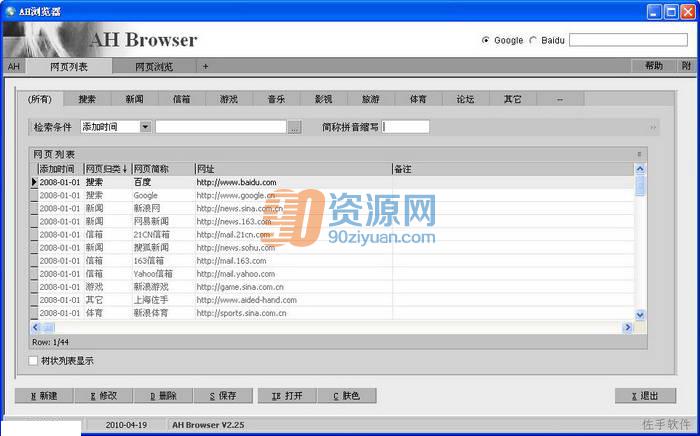Image resolution: width=700 pixels, height=436 pixels.
Task: Select the 论坛 category tab
Action: [x=466, y=99]
